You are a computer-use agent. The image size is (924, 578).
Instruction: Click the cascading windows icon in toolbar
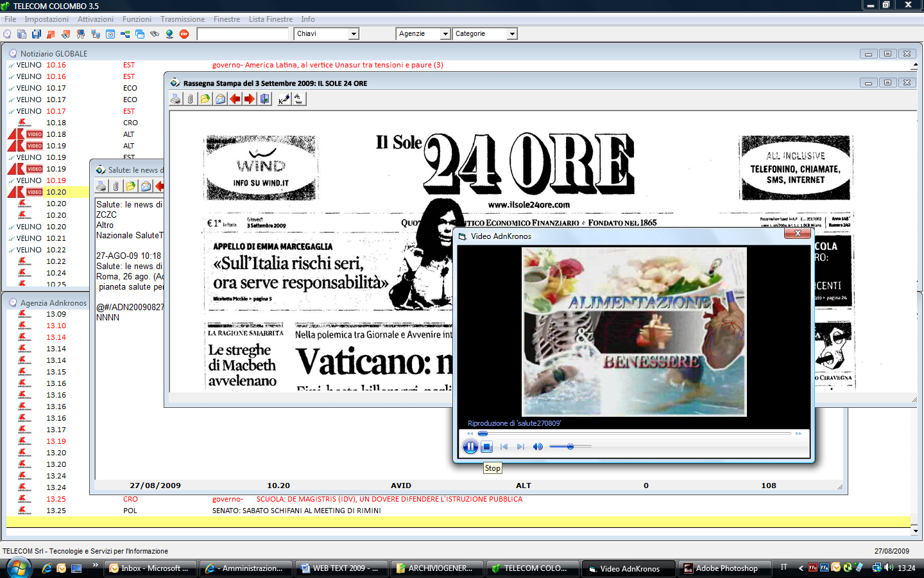(x=140, y=34)
